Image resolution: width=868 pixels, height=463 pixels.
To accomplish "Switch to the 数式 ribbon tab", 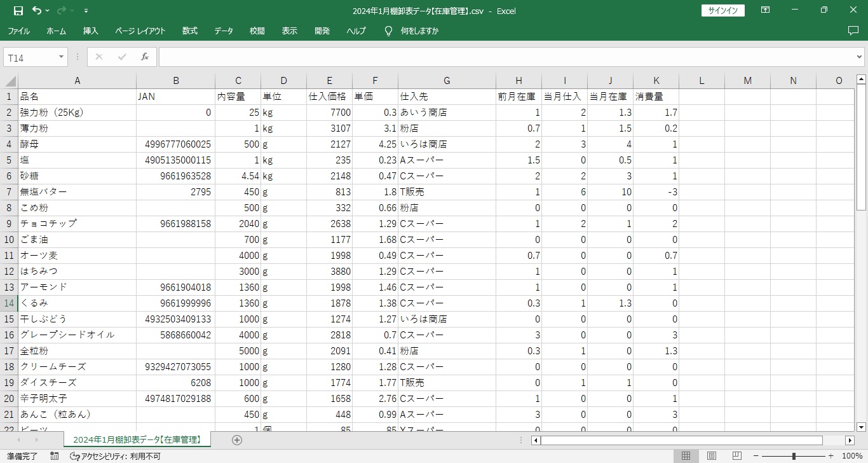I will pos(189,31).
